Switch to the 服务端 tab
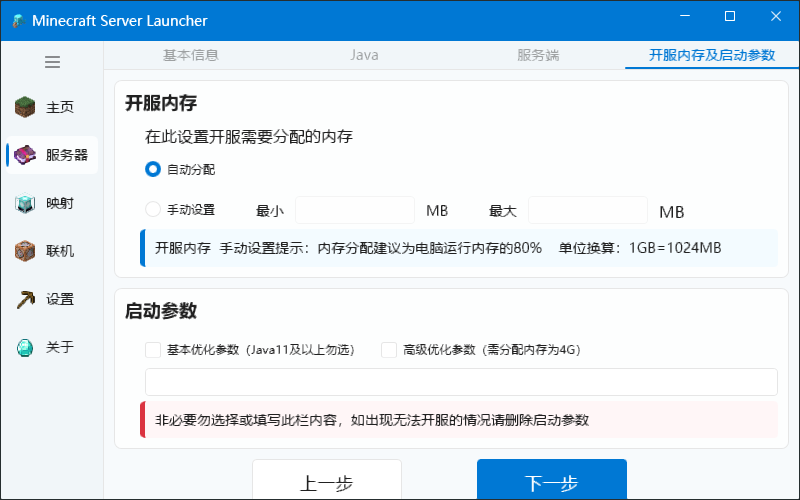The width and height of the screenshot is (800, 500). pyautogui.click(x=538, y=55)
